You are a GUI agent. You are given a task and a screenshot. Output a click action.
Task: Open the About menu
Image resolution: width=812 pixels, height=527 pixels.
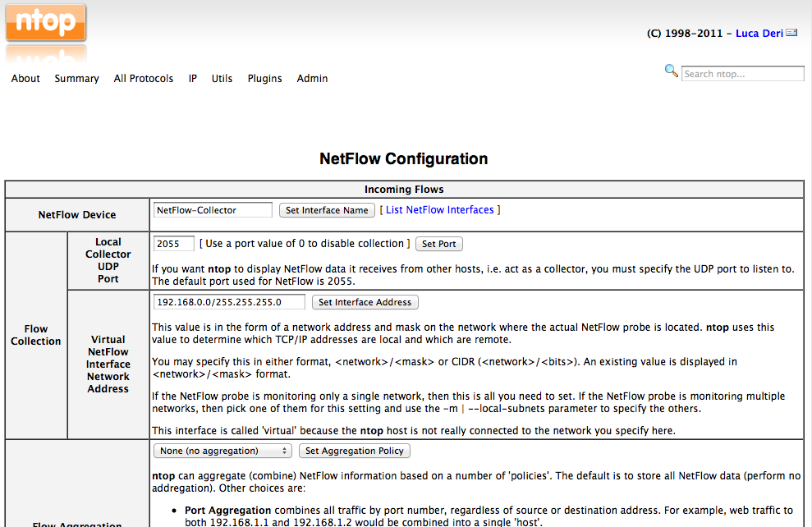click(25, 78)
